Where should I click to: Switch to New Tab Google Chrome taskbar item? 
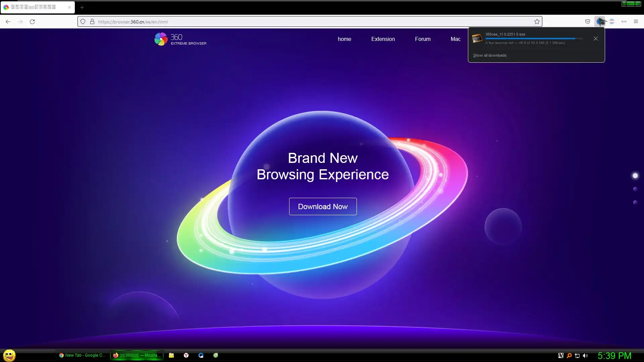coord(82,355)
